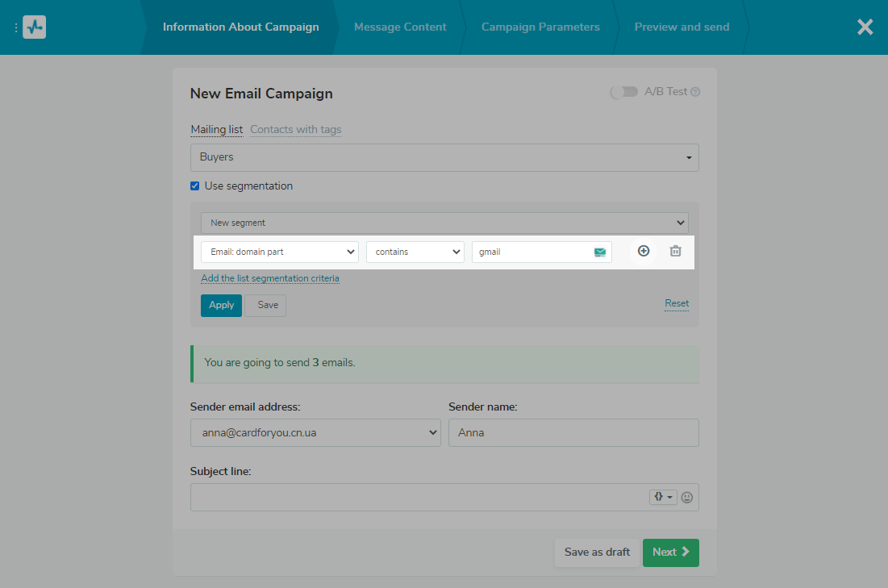Image resolution: width=888 pixels, height=588 pixels.
Task: Click into the Subject line field
Action: 419,498
